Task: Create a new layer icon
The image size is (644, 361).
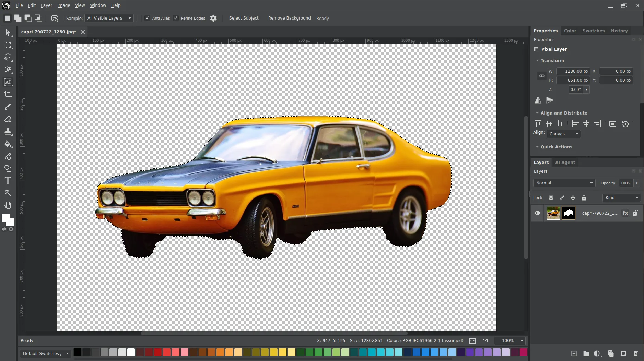Action: tap(574, 353)
